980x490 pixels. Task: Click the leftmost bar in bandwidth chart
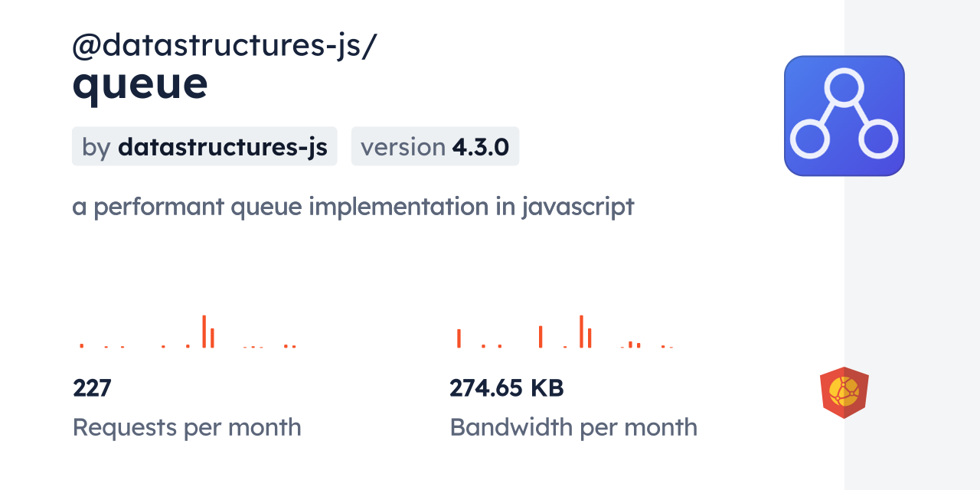click(459, 338)
